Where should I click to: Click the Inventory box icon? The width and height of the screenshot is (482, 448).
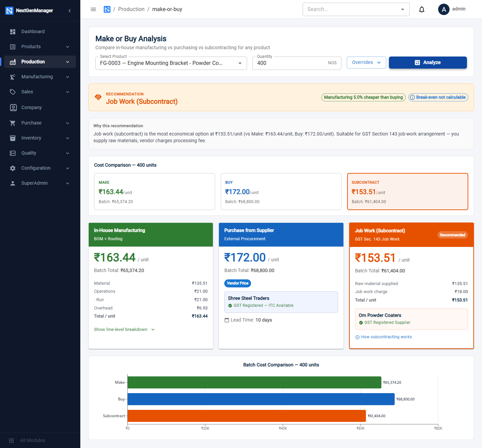click(x=13, y=138)
